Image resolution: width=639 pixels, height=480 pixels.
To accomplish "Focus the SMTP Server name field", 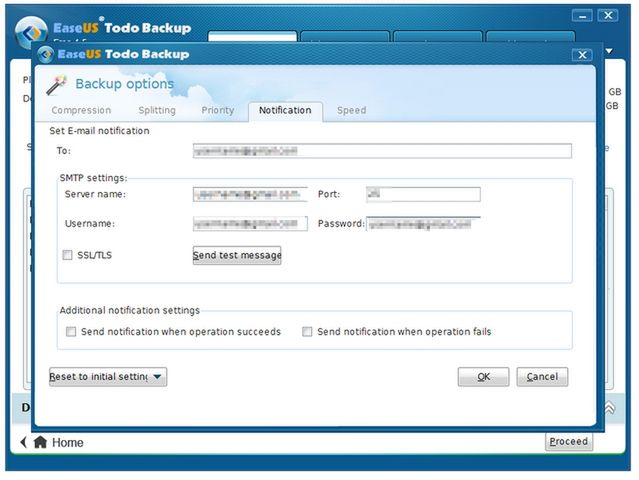I will pos(250,194).
